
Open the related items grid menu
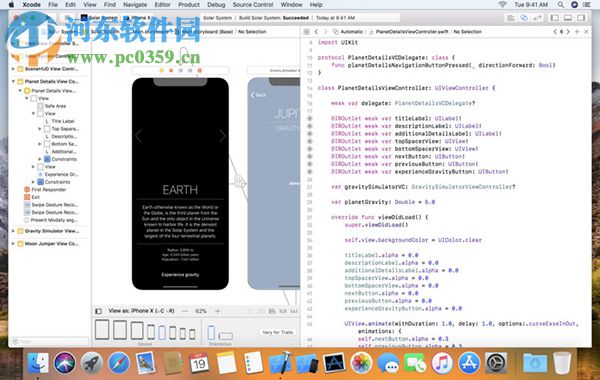pyautogui.click(x=307, y=32)
